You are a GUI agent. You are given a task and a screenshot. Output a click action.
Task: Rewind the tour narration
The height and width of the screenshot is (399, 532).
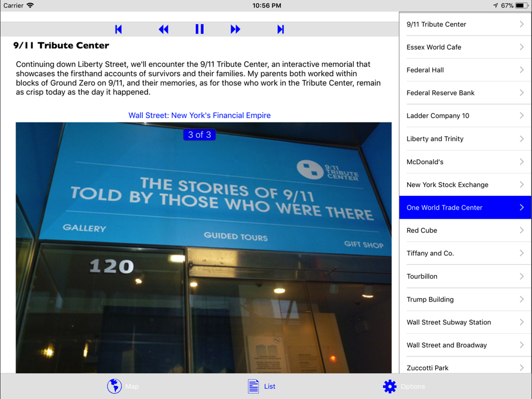pyautogui.click(x=163, y=29)
